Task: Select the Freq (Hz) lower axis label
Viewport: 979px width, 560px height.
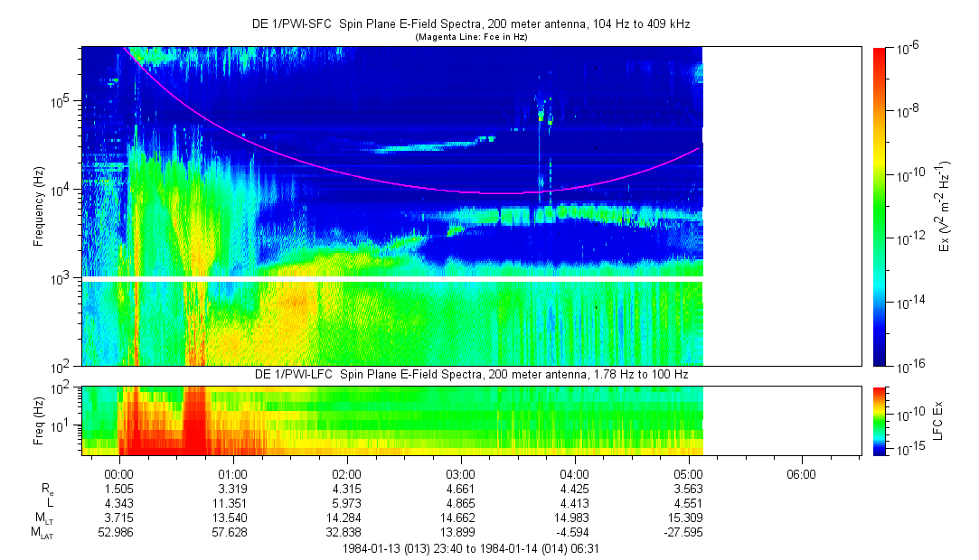Action: click(36, 420)
